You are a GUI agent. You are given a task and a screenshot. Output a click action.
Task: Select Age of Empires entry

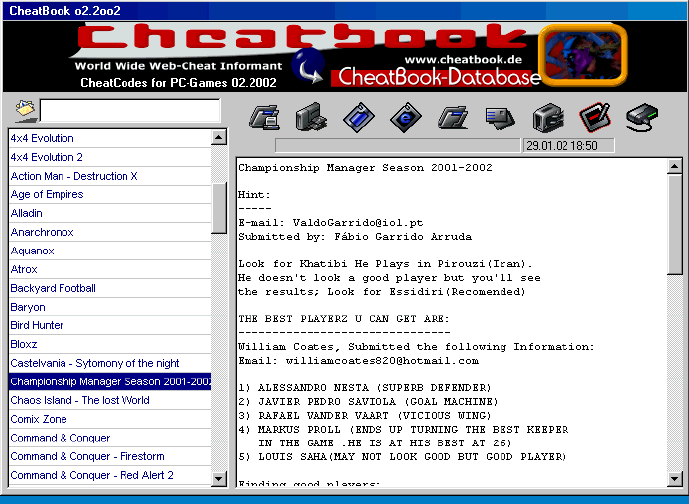(110, 194)
